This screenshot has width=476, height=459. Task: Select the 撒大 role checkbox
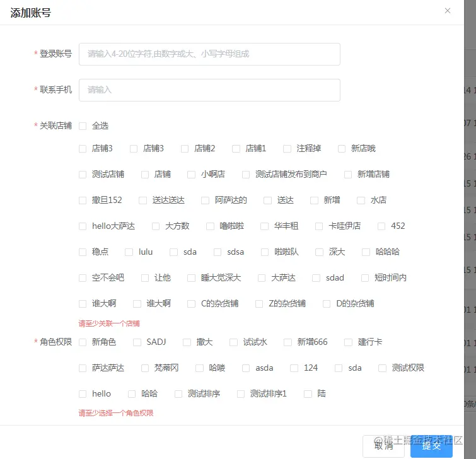[187, 342]
